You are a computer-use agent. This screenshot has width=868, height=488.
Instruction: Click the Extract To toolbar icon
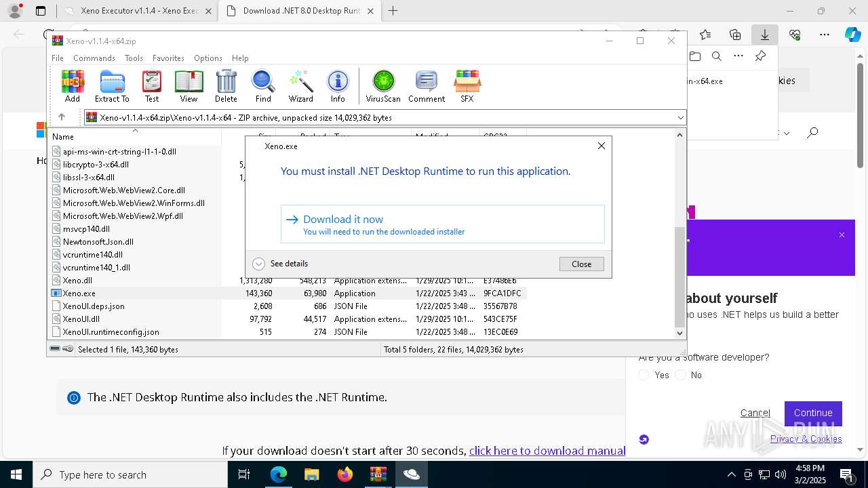click(112, 86)
